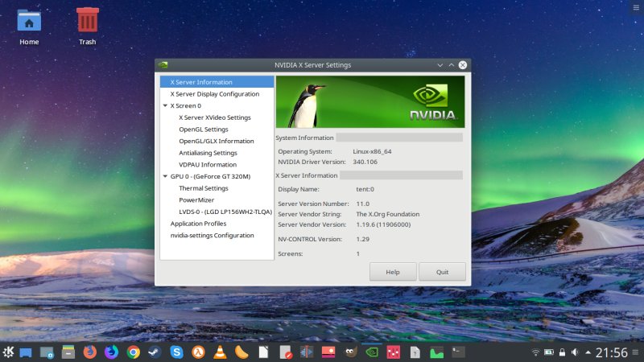Open the volume control tray icon
644x362 pixels.
click(575, 352)
